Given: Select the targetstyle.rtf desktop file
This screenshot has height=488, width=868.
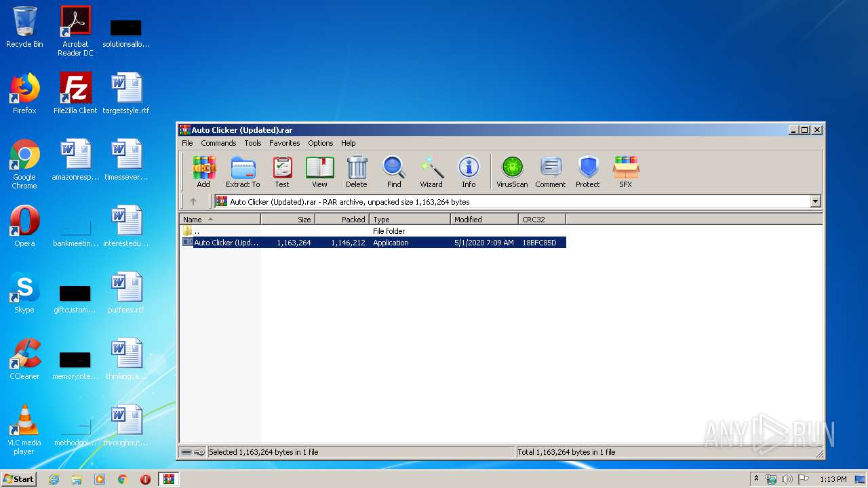Looking at the screenshot, I should tap(126, 94).
